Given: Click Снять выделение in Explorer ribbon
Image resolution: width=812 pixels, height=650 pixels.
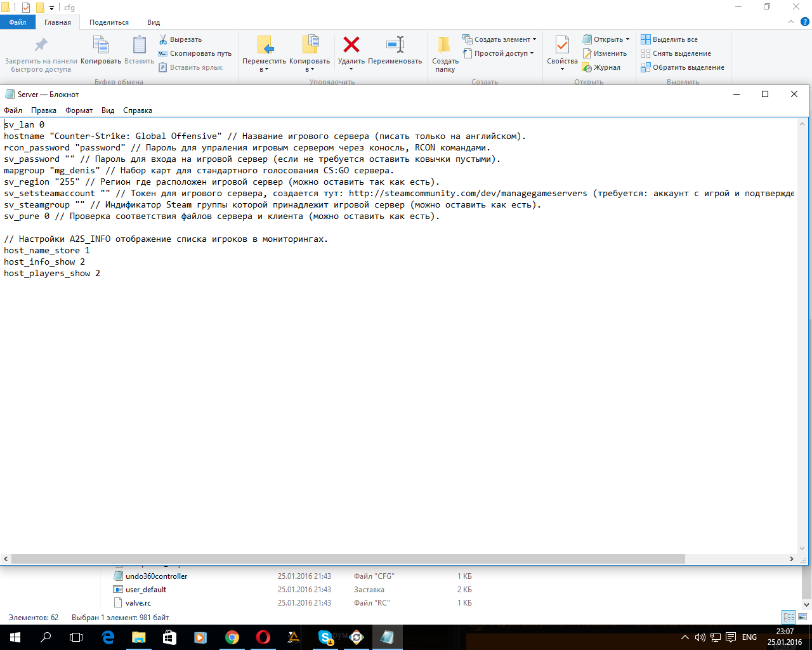Looking at the screenshot, I should [676, 53].
